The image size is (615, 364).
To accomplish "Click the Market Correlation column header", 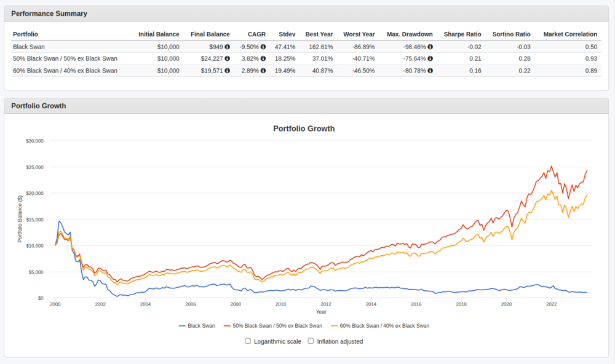I will pyautogui.click(x=570, y=34).
